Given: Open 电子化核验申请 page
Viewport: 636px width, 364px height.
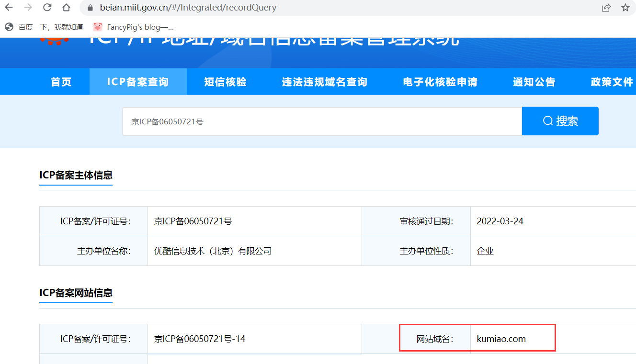Looking at the screenshot, I should point(440,82).
